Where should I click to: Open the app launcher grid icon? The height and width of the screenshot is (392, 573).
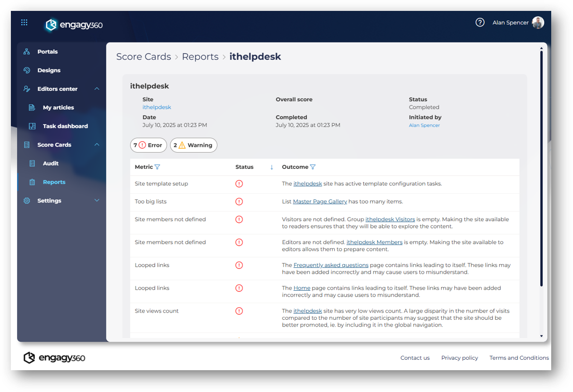click(24, 22)
